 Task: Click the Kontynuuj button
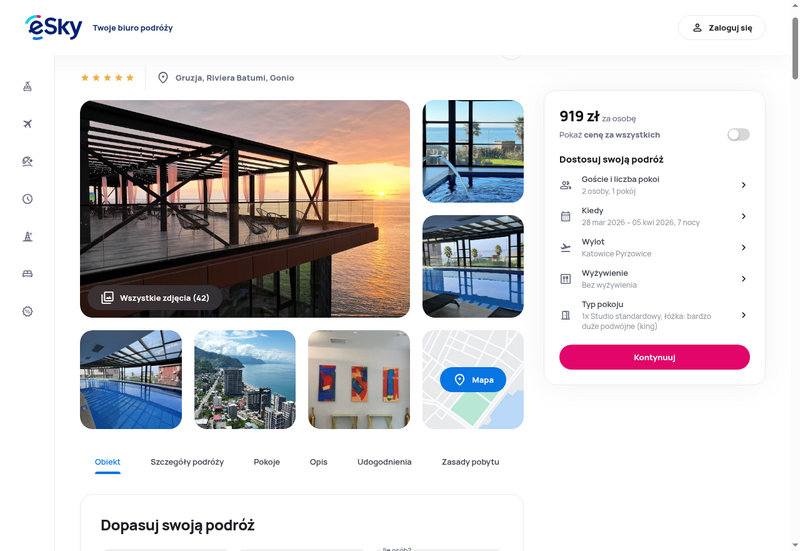(654, 357)
